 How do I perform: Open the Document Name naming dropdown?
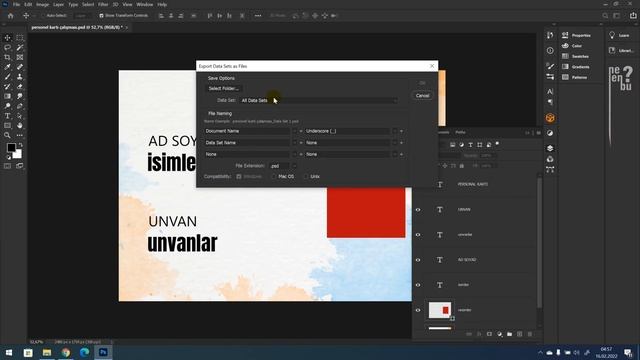tap(251, 131)
